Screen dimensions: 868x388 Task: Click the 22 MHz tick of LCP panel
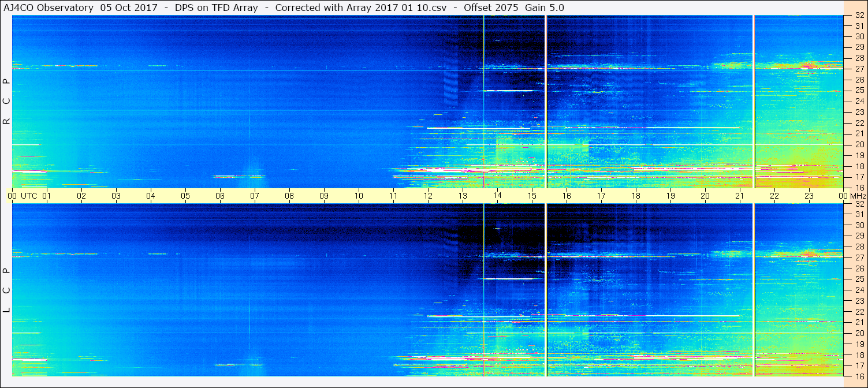point(859,312)
